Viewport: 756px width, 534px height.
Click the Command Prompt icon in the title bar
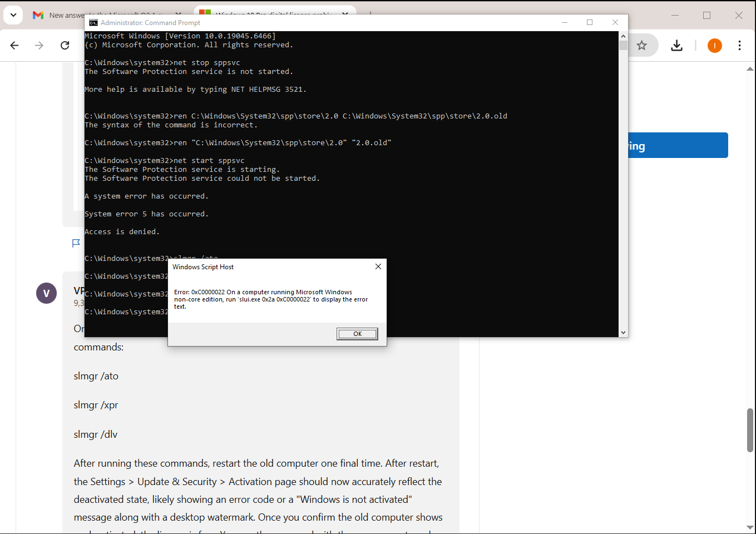tap(93, 23)
